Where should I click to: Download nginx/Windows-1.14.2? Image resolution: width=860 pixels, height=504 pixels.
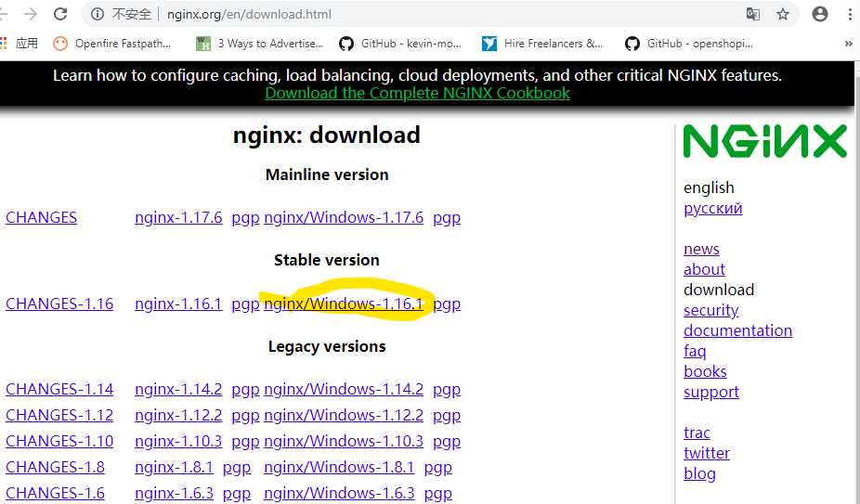pos(344,390)
